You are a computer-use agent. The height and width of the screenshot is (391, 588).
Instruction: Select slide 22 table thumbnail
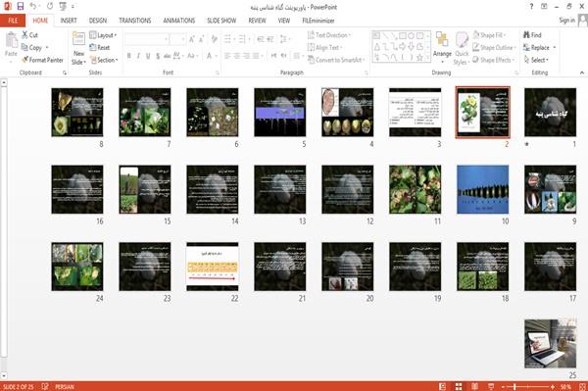point(213,267)
